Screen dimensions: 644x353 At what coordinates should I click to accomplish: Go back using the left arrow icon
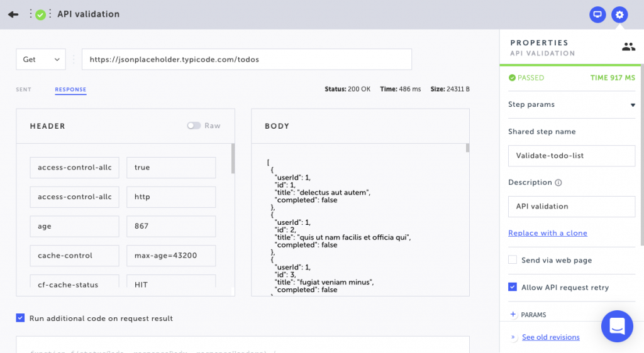pos(13,14)
